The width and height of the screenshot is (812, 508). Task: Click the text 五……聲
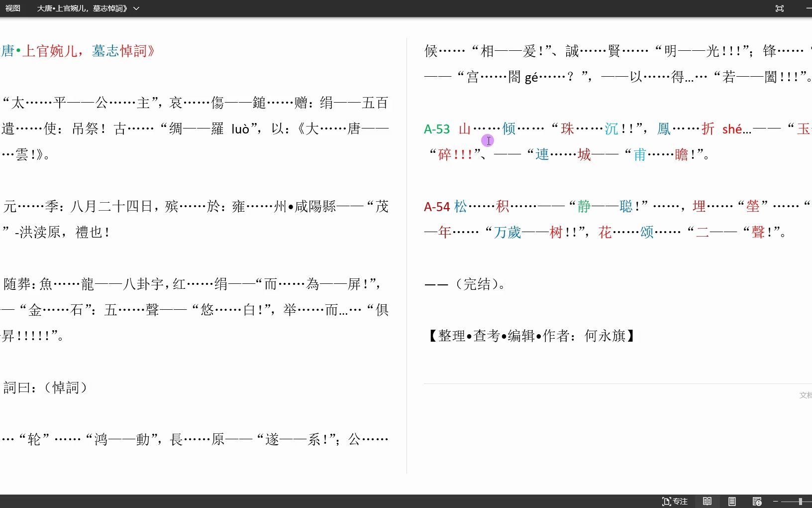(132, 310)
